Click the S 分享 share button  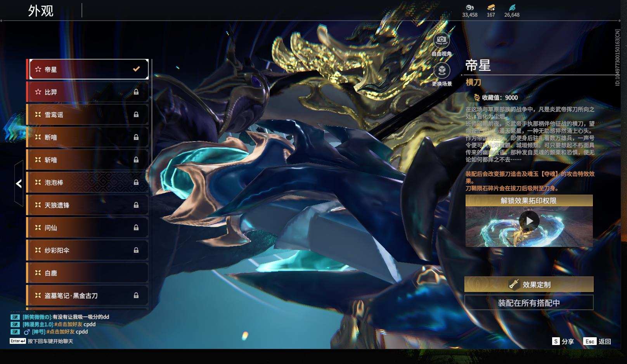coord(563,341)
